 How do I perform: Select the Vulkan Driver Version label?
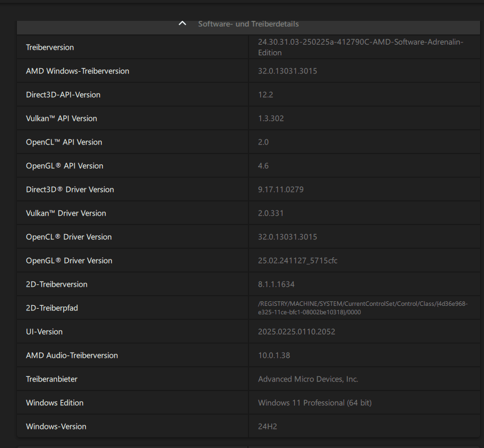(x=66, y=213)
